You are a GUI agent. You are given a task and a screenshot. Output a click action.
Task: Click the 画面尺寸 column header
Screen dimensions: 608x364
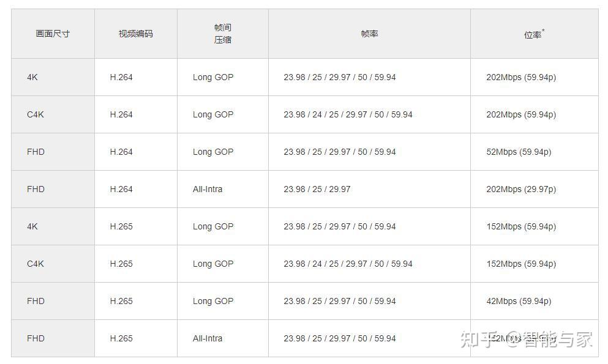click(53, 34)
